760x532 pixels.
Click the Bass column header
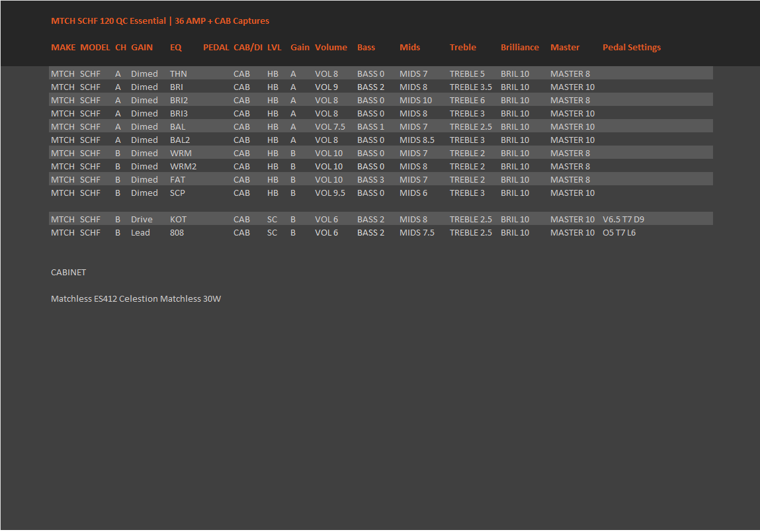tap(366, 48)
